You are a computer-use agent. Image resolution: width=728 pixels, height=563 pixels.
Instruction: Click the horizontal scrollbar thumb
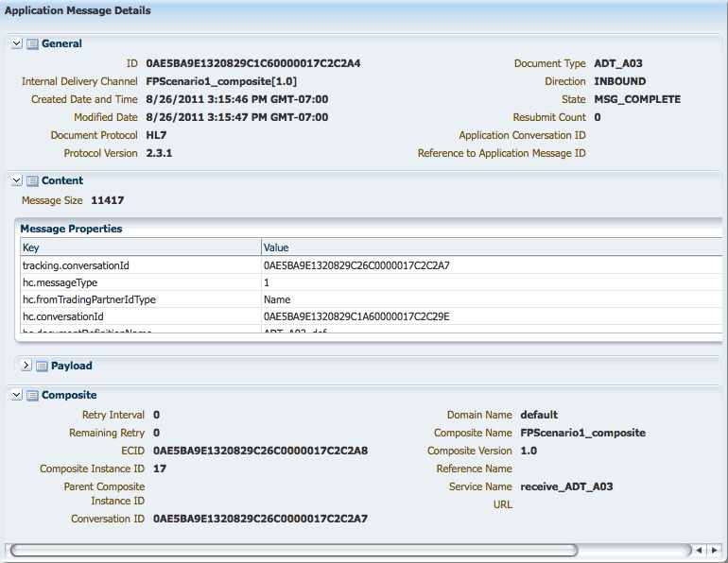tap(294, 551)
